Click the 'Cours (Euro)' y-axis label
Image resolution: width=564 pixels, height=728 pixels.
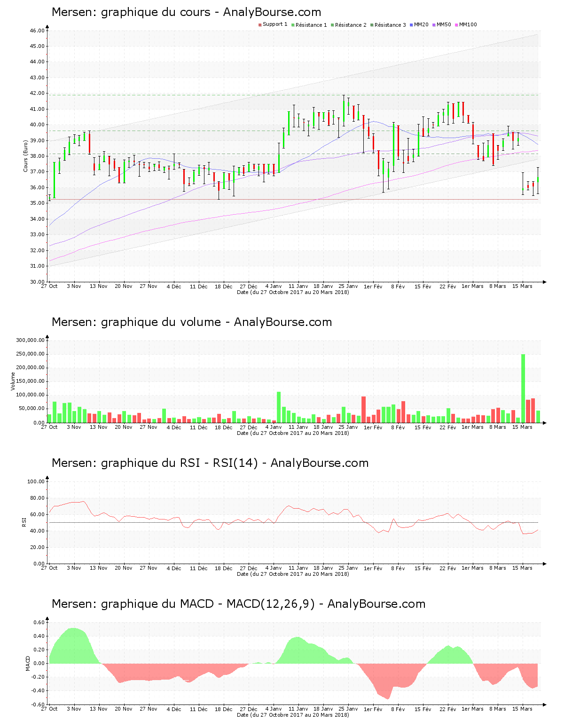[x=26, y=156]
